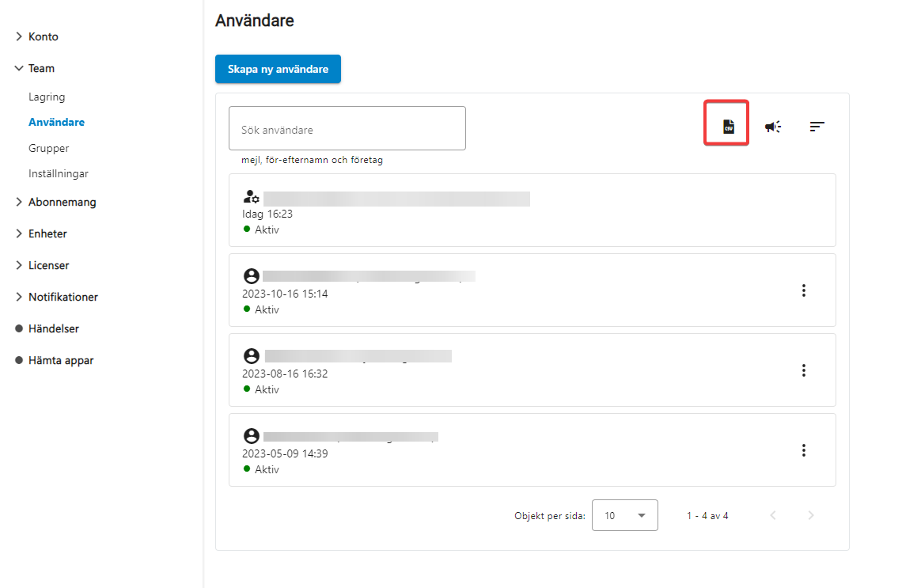
Task: Open Lagring in the Team menu
Action: pyautogui.click(x=47, y=97)
